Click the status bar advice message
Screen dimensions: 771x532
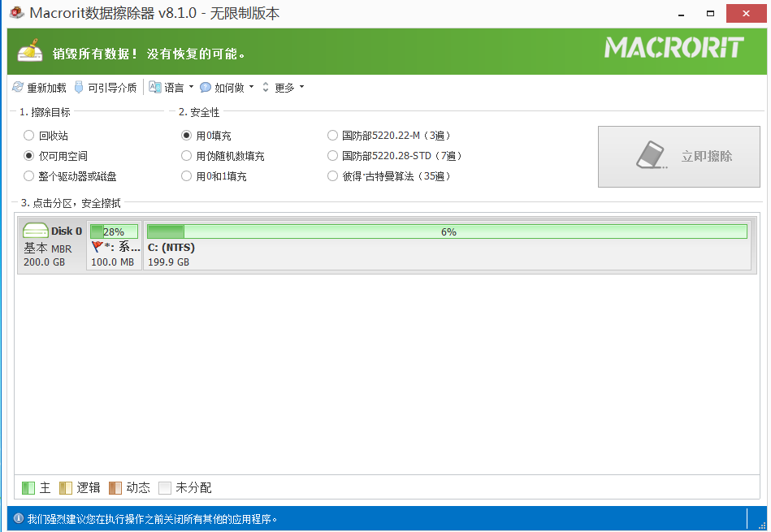pos(152,519)
